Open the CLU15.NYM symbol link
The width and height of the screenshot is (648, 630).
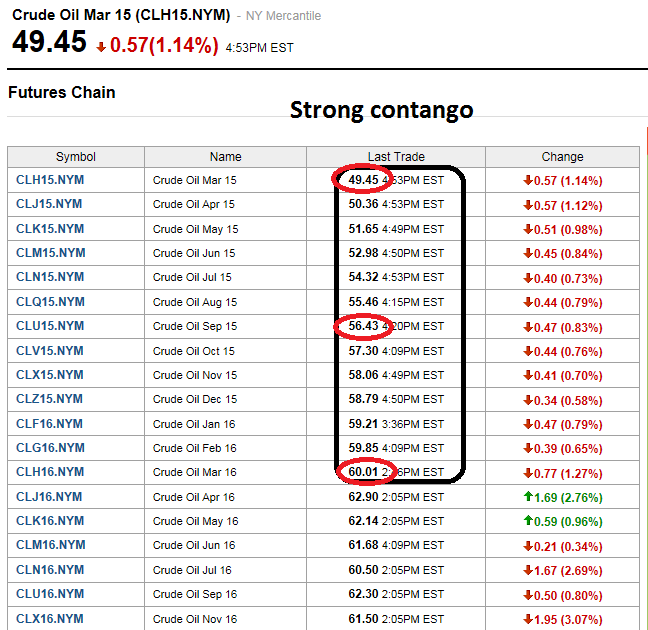click(x=50, y=326)
